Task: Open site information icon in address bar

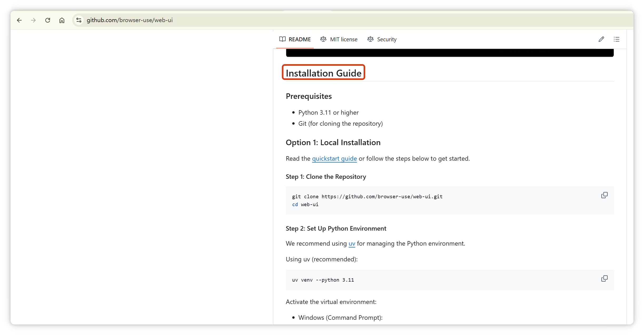Action: pos(79,20)
